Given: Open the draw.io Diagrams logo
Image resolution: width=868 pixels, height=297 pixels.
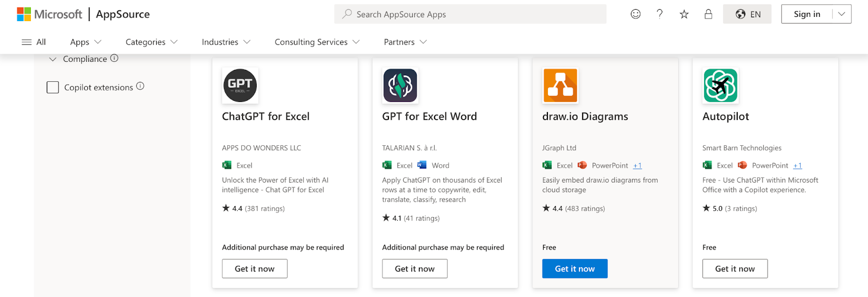Looking at the screenshot, I should [x=560, y=86].
